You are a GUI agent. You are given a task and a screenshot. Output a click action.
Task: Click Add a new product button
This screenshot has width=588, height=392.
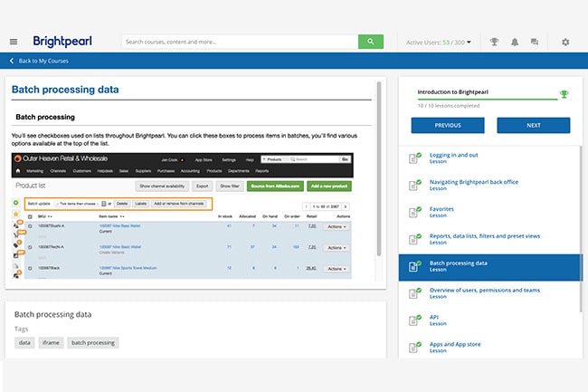(329, 186)
